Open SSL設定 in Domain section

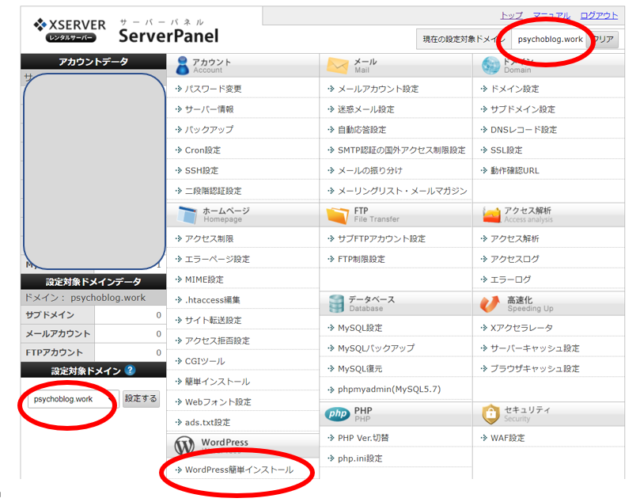[506, 150]
